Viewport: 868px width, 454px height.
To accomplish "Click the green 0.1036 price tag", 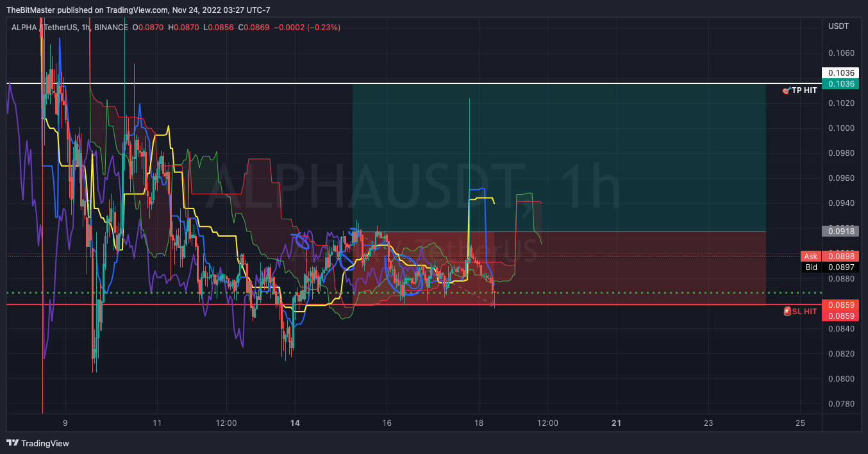I will (840, 84).
